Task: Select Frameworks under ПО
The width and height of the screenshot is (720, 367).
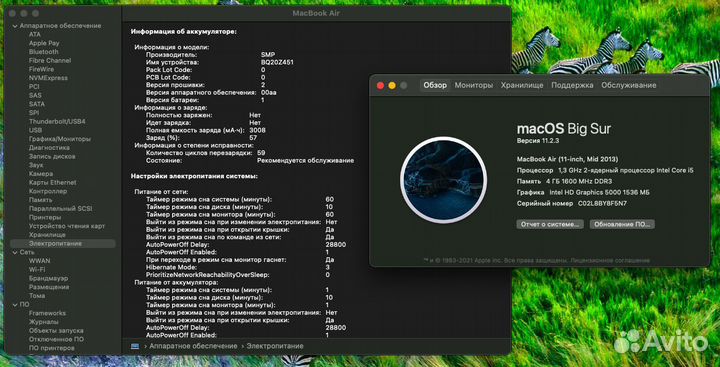Action: 47,313
